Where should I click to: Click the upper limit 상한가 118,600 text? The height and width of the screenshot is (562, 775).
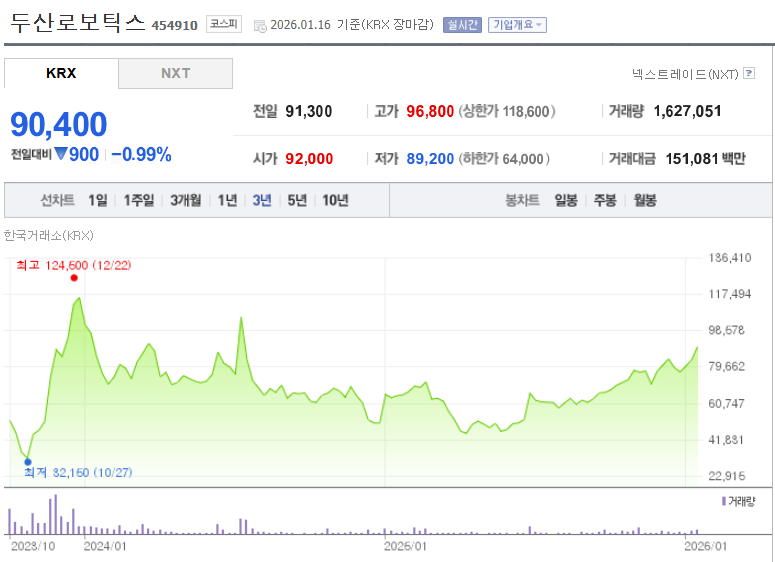click(x=507, y=111)
